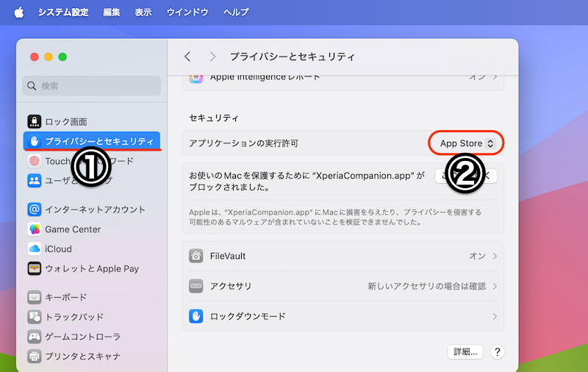This screenshot has width=588, height=372.
Task: Click the question mark help button
Action: click(x=498, y=352)
